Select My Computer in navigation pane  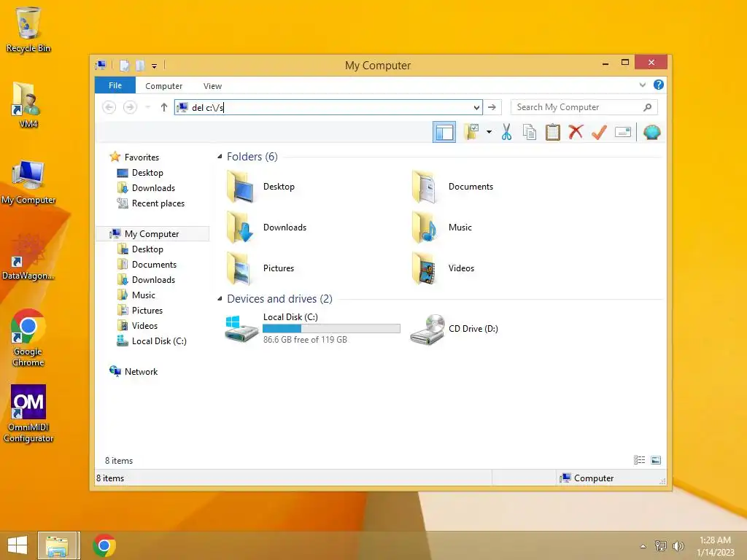tap(152, 234)
